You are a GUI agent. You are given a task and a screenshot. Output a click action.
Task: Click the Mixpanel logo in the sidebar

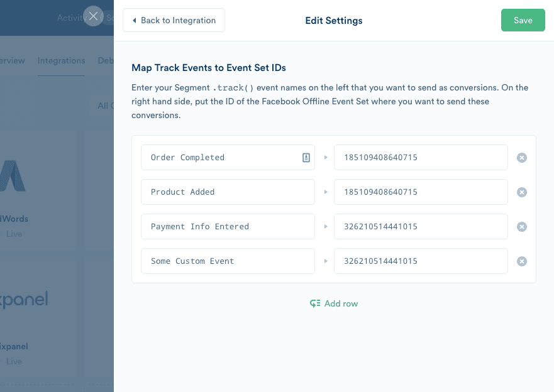pos(24,300)
